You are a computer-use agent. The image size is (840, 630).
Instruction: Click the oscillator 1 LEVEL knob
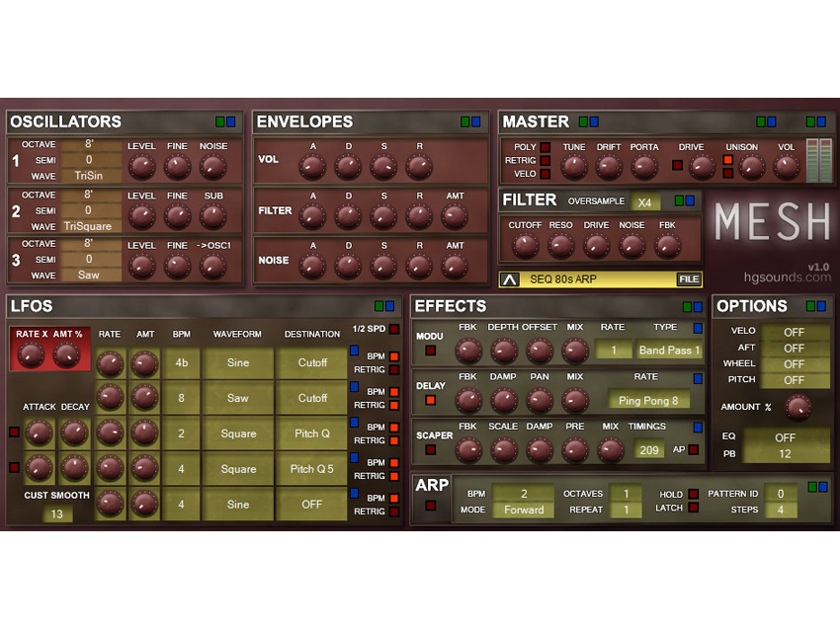[x=141, y=167]
